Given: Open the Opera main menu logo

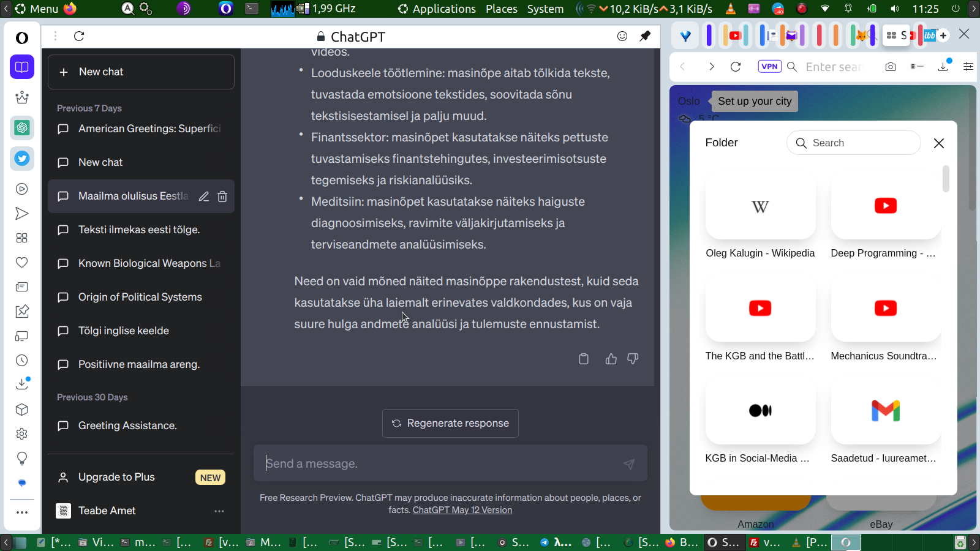Looking at the screenshot, I should click(22, 38).
